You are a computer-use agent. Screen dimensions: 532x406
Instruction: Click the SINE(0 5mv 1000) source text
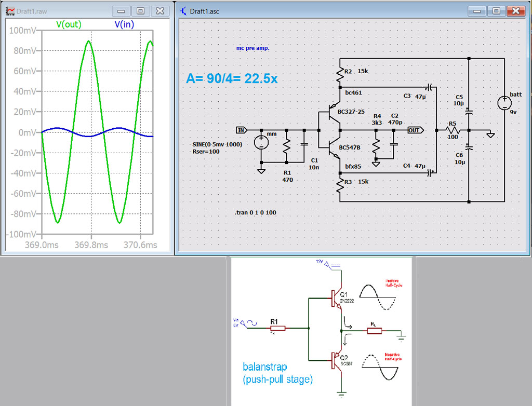(x=217, y=144)
